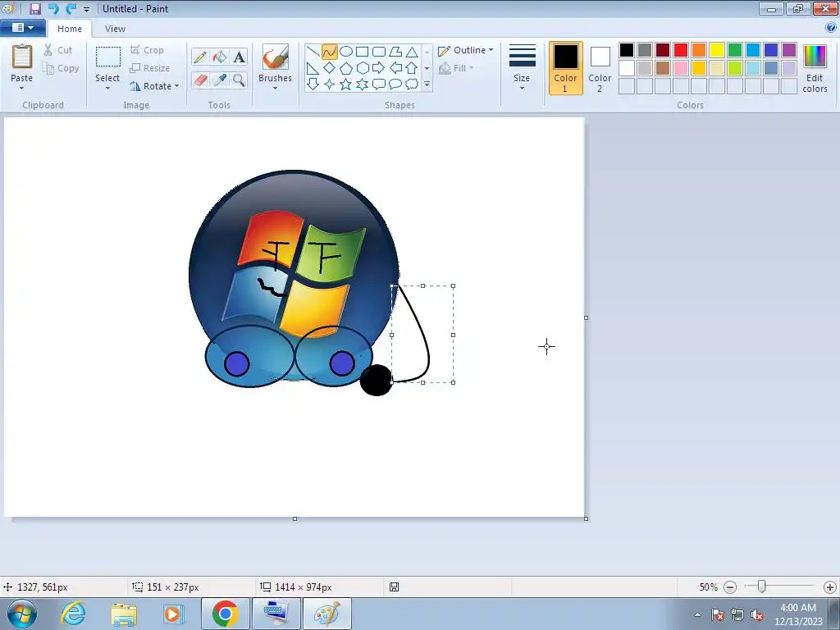
Task: Choose the Rounded rectangle shape
Action: point(379,52)
